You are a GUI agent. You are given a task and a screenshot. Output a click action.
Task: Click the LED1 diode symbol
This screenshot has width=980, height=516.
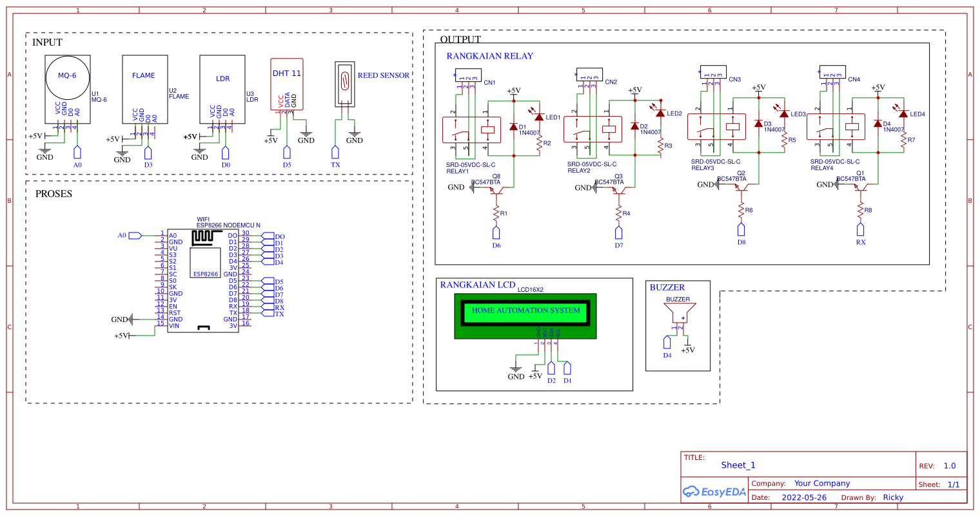pos(538,117)
